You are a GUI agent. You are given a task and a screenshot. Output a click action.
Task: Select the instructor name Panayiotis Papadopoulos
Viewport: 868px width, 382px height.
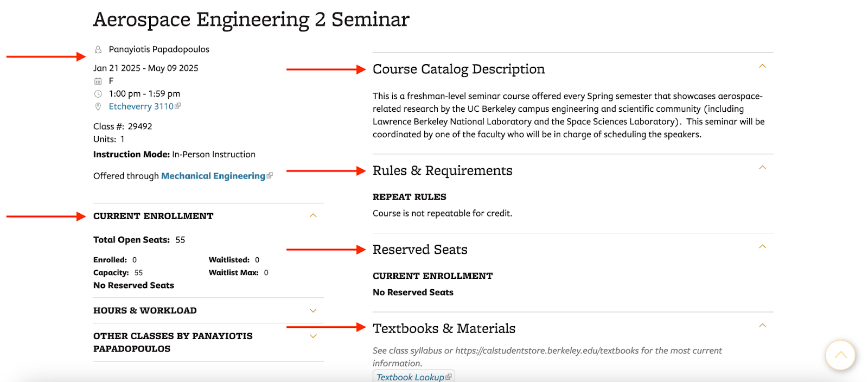pos(158,49)
